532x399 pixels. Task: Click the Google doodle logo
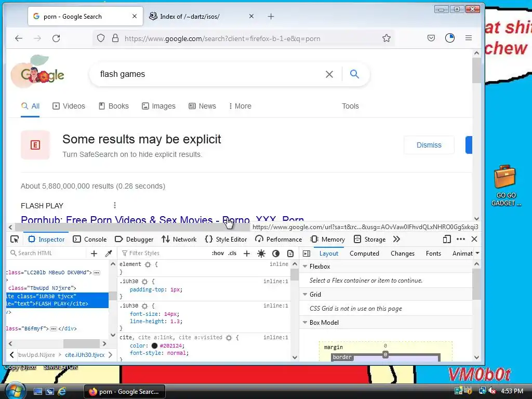point(38,72)
